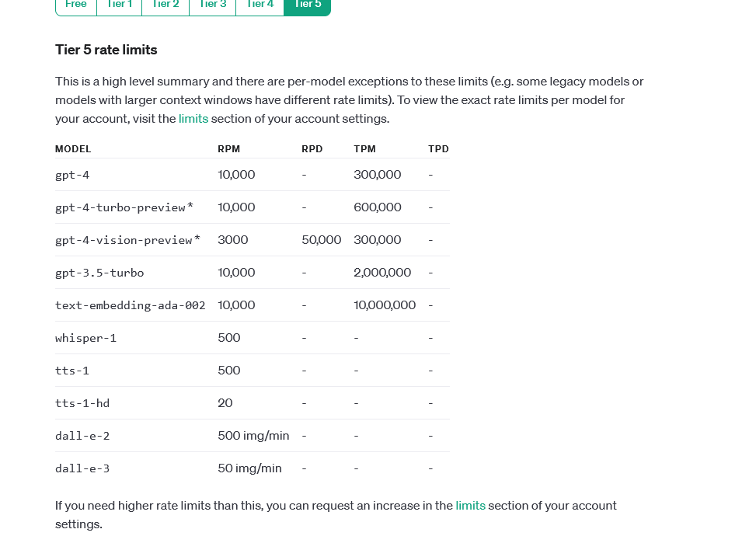Click the dall-e-3 model name

82,468
